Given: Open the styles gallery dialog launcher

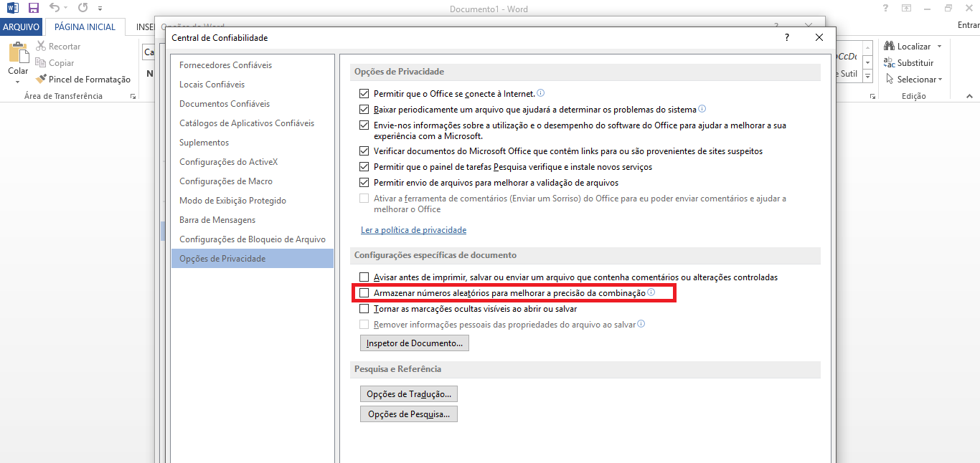Looking at the screenshot, I should pyautogui.click(x=872, y=96).
